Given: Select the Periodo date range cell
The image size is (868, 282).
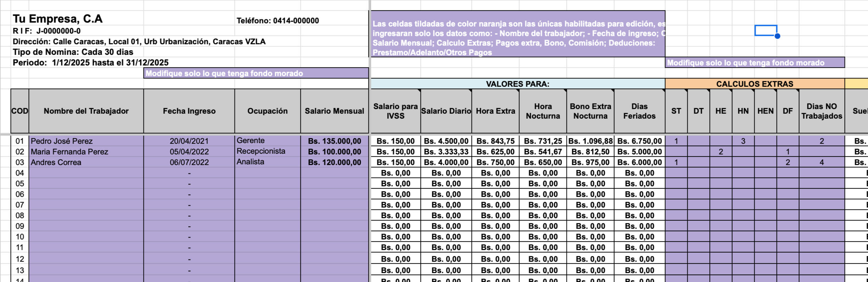Looking at the screenshot, I should click(91, 63).
